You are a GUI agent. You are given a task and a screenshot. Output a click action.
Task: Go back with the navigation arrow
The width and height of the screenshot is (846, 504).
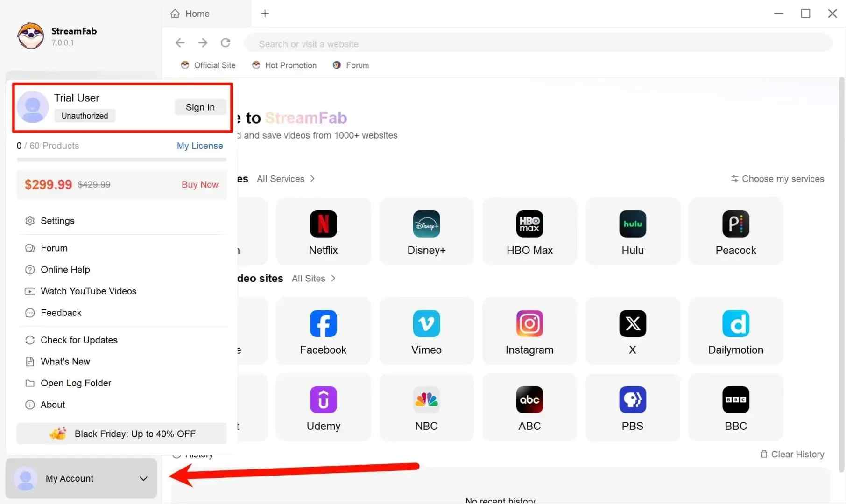180,43
